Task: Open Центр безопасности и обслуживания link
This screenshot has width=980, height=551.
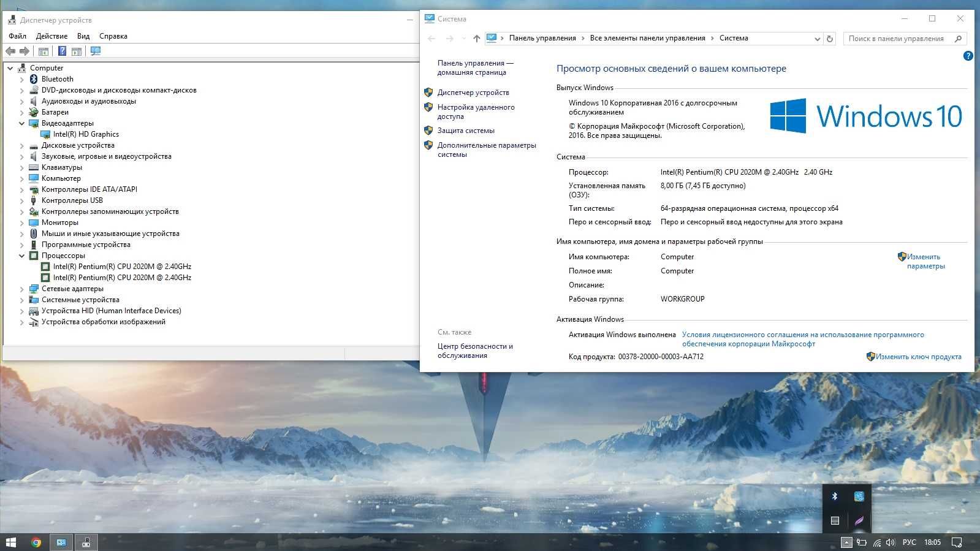Action: click(x=475, y=351)
